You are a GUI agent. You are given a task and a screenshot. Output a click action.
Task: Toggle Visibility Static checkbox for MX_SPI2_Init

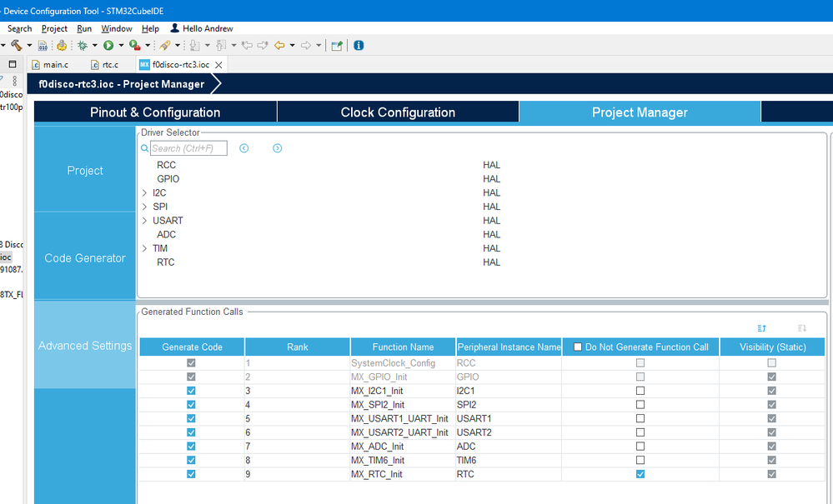772,404
